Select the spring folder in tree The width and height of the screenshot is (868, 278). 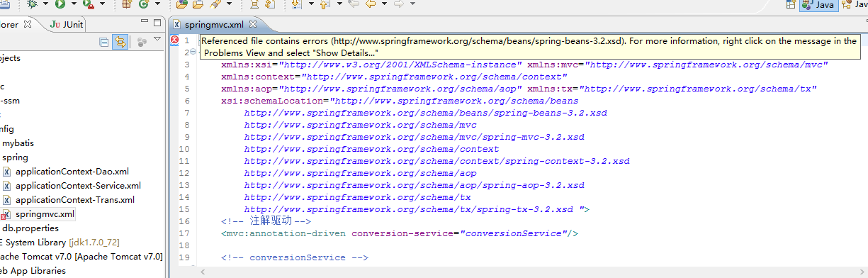(x=16, y=157)
